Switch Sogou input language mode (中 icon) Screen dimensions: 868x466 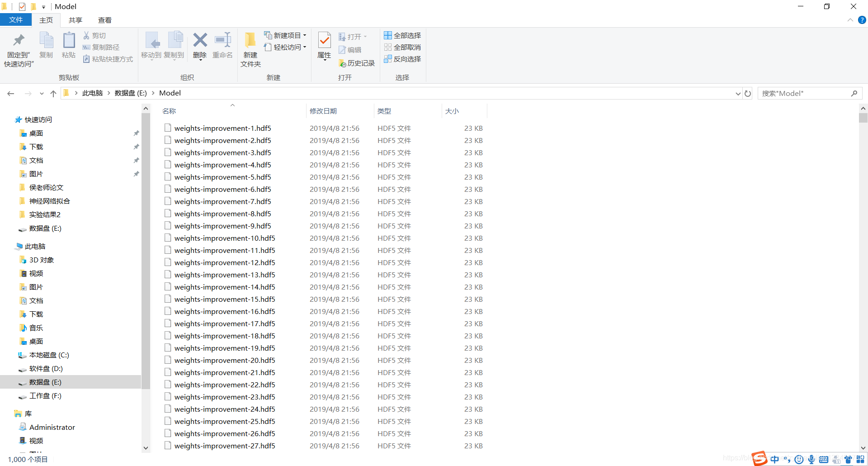coord(774,459)
